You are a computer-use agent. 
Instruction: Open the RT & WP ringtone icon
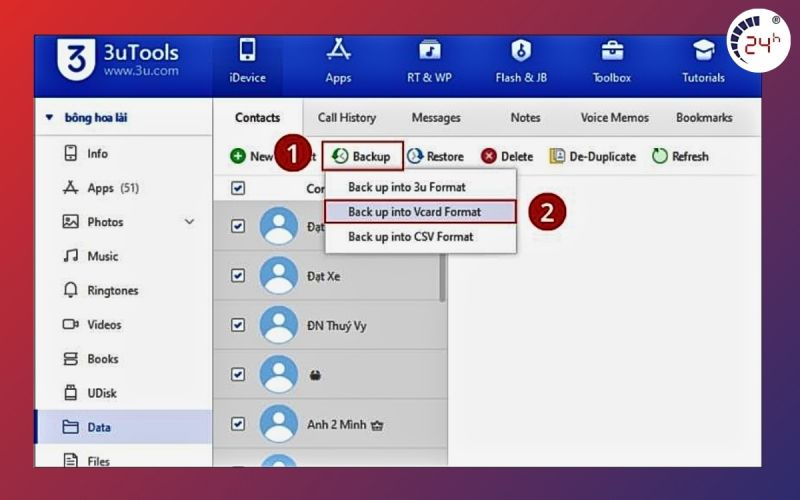430,50
